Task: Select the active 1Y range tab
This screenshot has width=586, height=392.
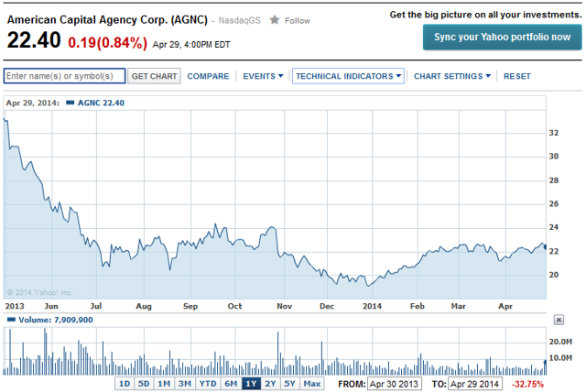Action: click(x=251, y=384)
